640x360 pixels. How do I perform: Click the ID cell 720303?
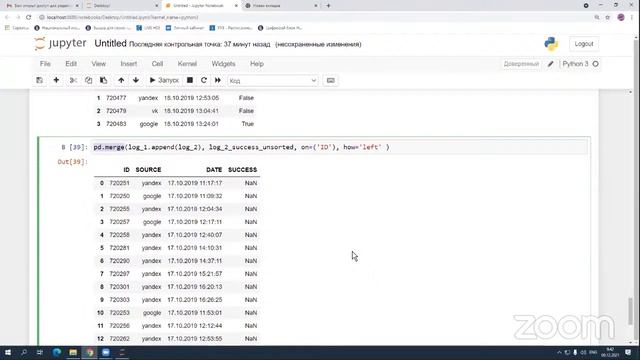coord(120,300)
